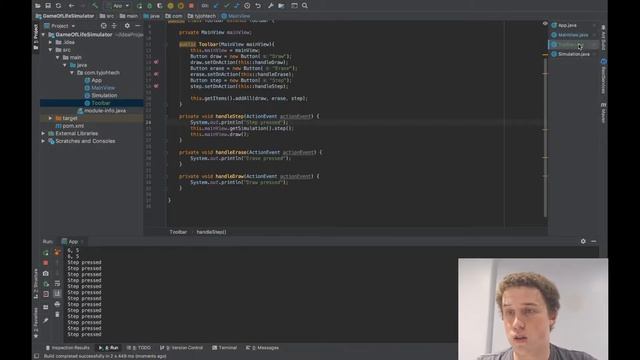
Task: Show VCS history clock icon
Action: (x=247, y=6)
